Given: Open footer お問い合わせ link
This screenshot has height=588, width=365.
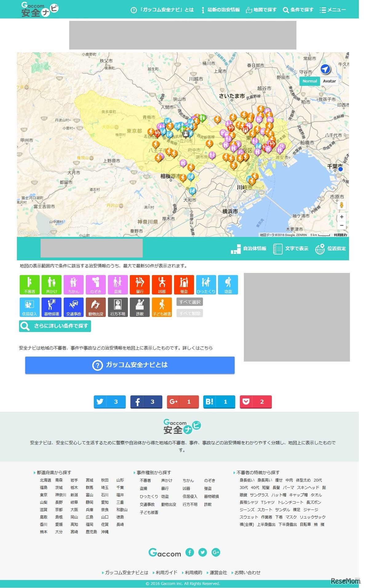Looking at the screenshot, I should point(248,573).
